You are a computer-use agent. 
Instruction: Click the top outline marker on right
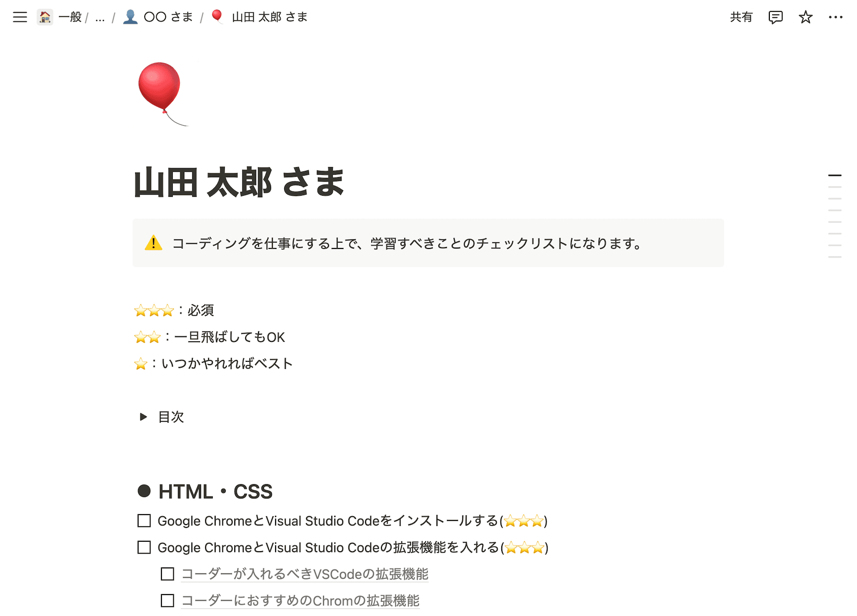[835, 175]
